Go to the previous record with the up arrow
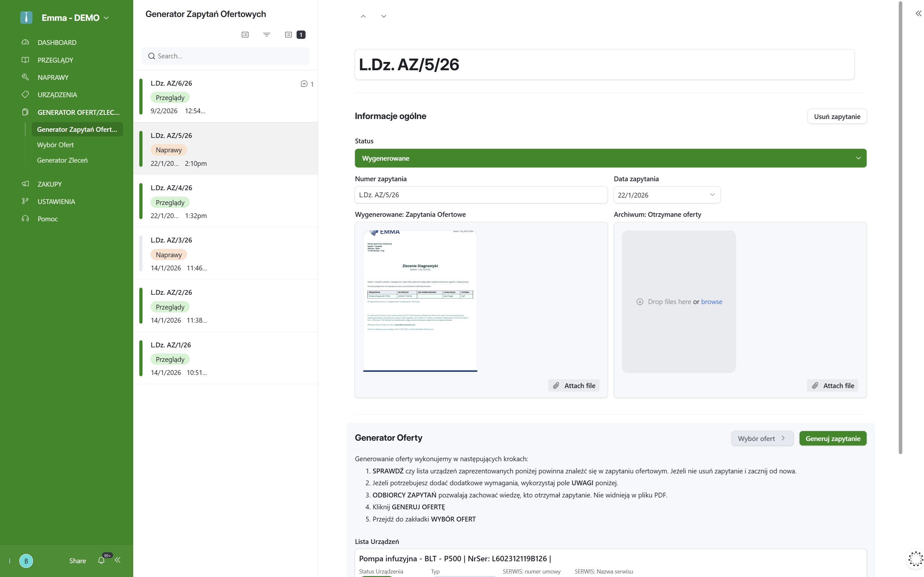The height and width of the screenshot is (577, 924). point(363,16)
